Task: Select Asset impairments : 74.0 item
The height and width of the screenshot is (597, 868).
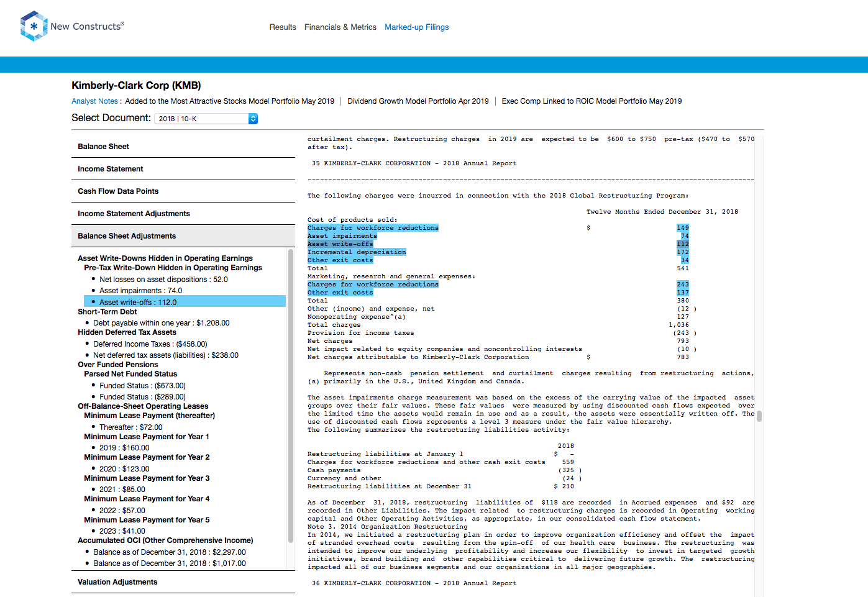Action: [x=140, y=291]
